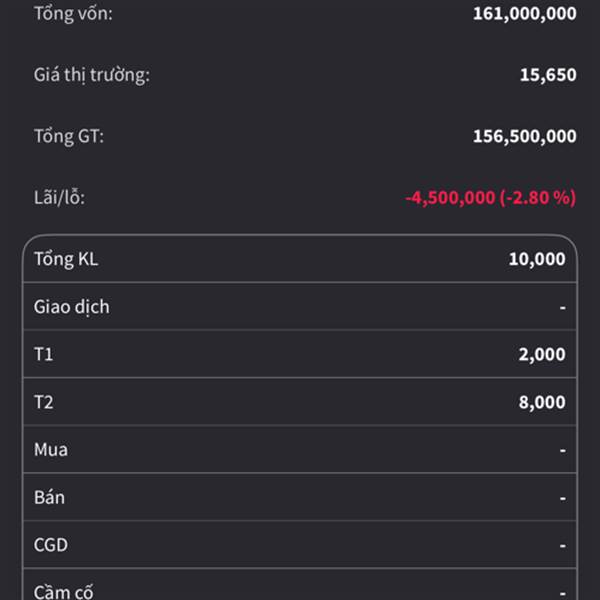Tap the red -4,500,000 (-2.80 %) loss figure
The width and height of the screenshot is (600, 600).
(490, 197)
